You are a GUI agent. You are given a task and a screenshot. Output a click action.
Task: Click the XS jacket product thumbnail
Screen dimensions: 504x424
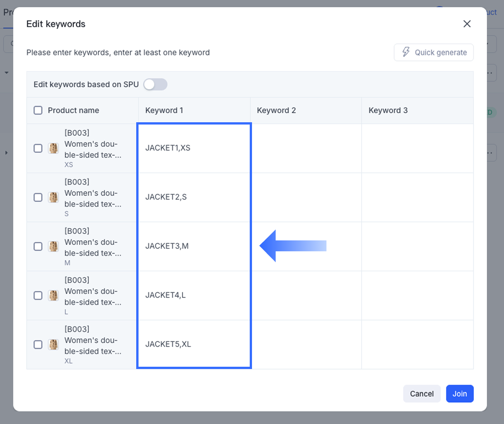click(54, 148)
